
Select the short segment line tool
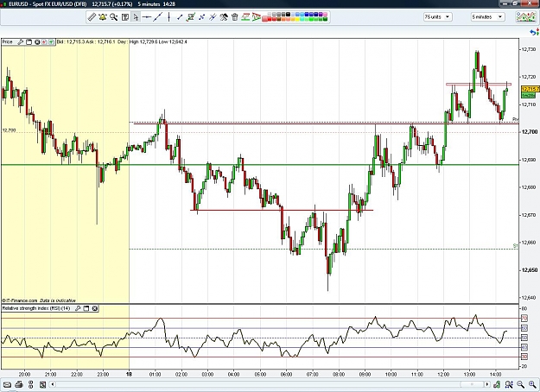[x=180, y=17]
